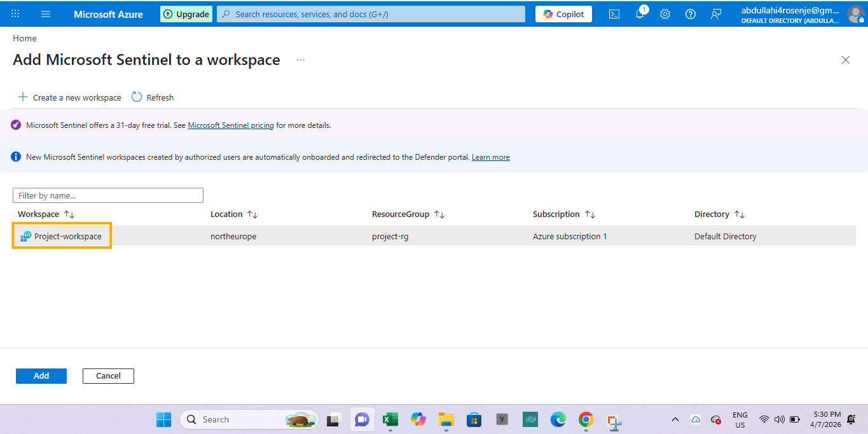Click the Filter by name field
The image size is (868, 434).
tap(108, 195)
